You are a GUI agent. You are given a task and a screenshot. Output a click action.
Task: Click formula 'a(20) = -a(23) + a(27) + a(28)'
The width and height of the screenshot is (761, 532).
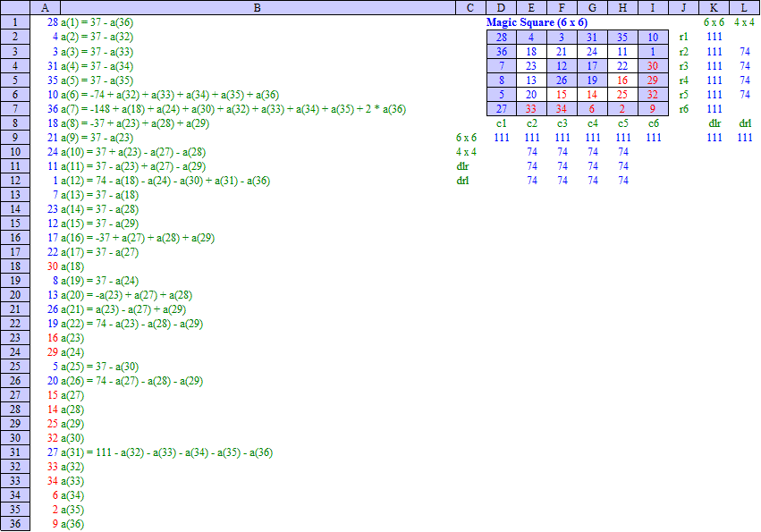(127, 295)
